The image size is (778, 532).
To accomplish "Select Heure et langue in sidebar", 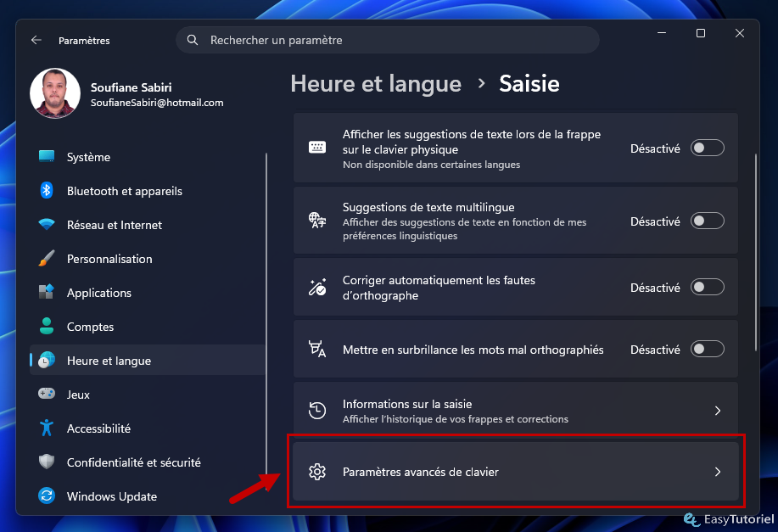I will tap(148, 361).
